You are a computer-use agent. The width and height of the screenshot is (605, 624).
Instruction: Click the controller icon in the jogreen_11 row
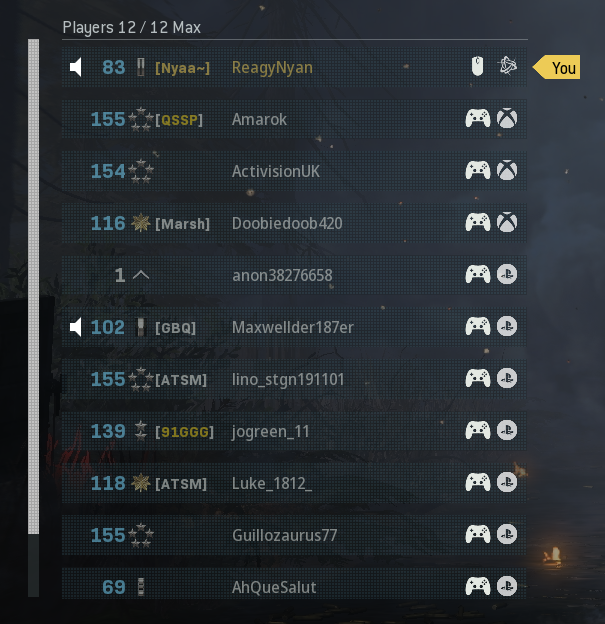point(478,430)
